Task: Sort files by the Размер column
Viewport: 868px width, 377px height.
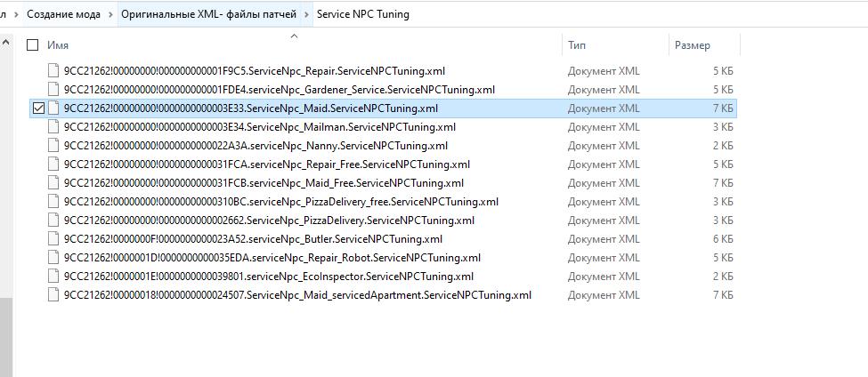Action: 693,45
